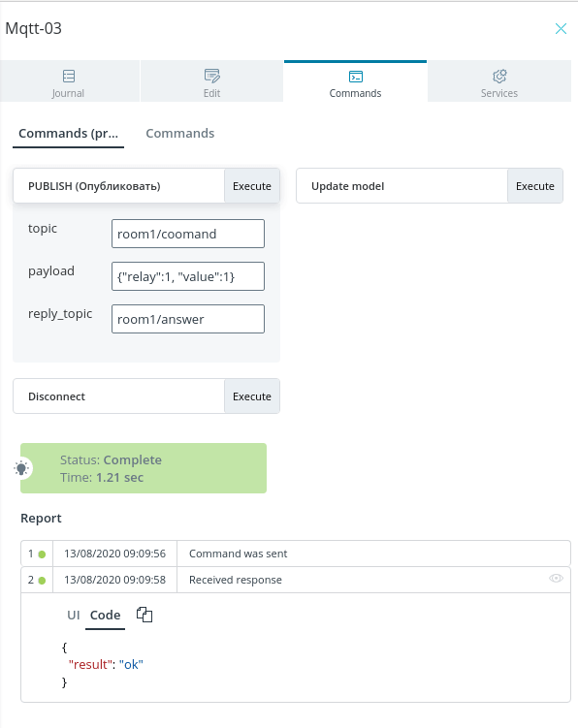
Task: Click the topic input field
Action: click(x=188, y=234)
